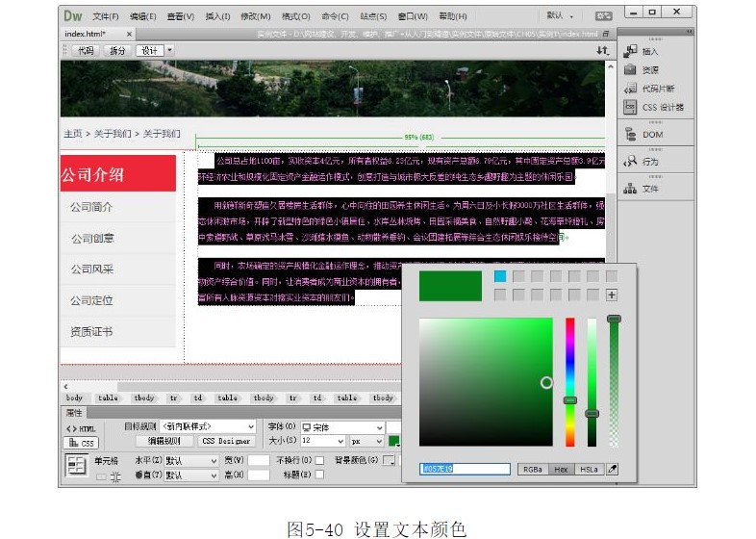The height and width of the screenshot is (539, 756).
Task: Add current color to swatches with plus button
Action: [611, 295]
